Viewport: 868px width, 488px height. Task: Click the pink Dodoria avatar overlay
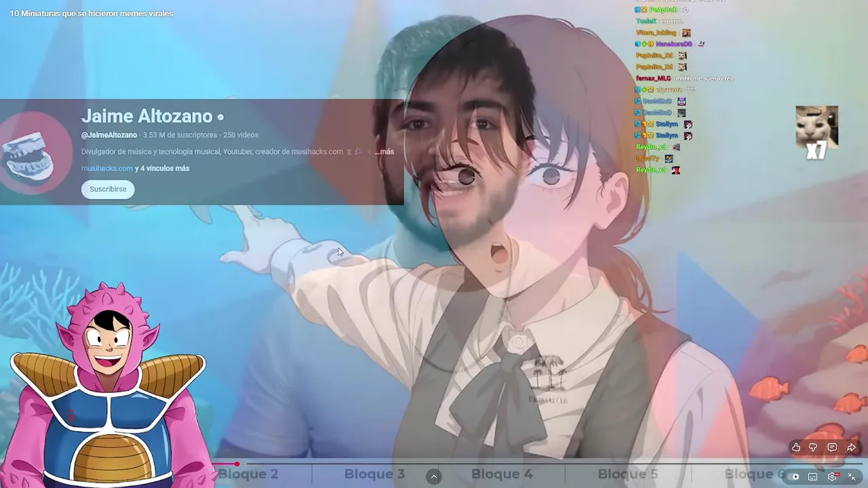coord(108,385)
